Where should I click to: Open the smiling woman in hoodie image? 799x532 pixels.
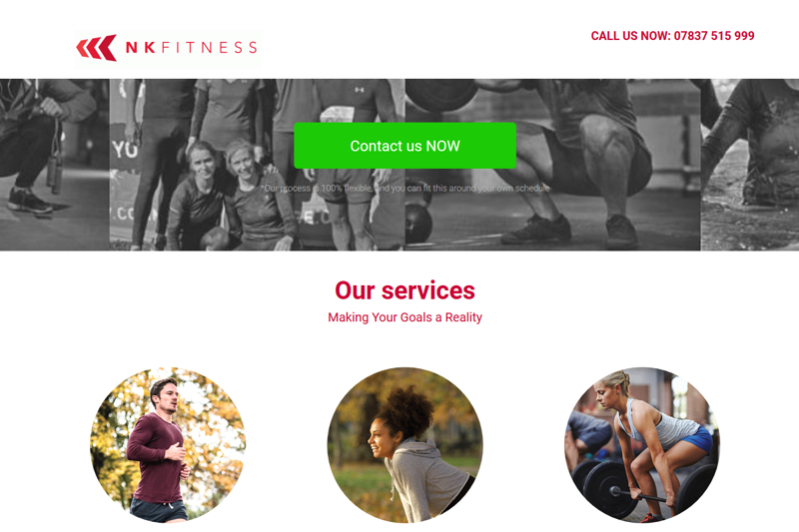point(405,445)
